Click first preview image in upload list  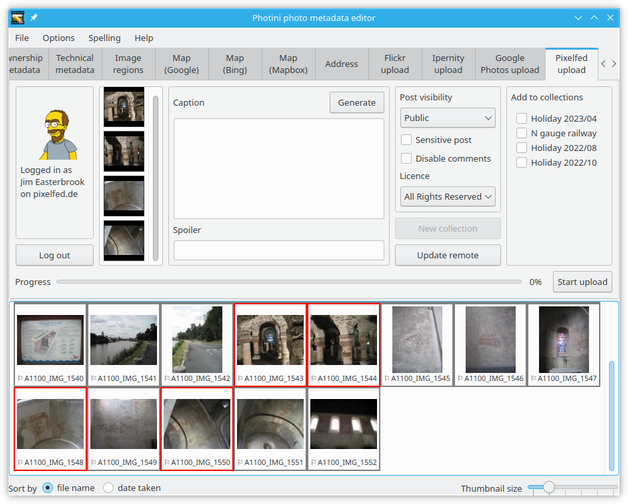124,107
